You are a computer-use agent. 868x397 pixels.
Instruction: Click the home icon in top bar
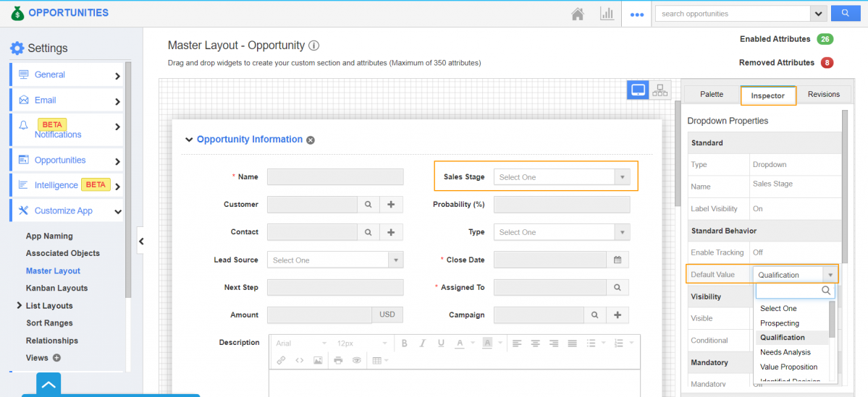click(578, 14)
